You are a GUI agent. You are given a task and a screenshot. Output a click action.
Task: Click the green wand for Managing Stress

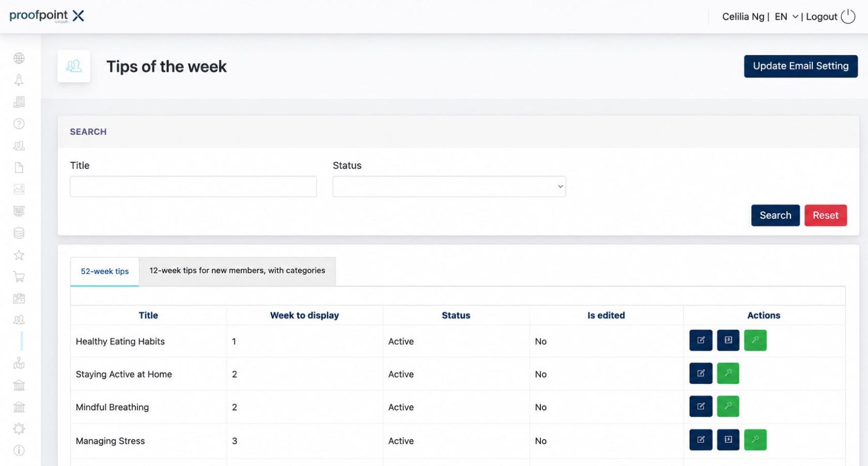pos(755,440)
